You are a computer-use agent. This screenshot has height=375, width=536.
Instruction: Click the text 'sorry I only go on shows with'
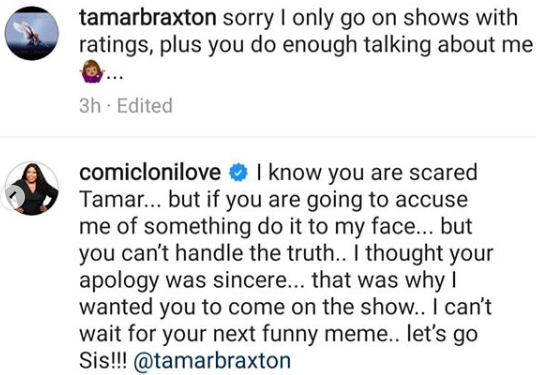pos(371,18)
